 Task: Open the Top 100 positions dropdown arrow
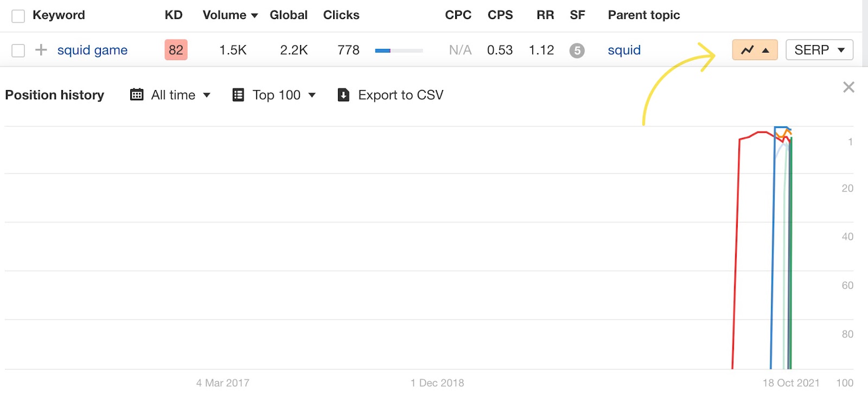tap(312, 95)
